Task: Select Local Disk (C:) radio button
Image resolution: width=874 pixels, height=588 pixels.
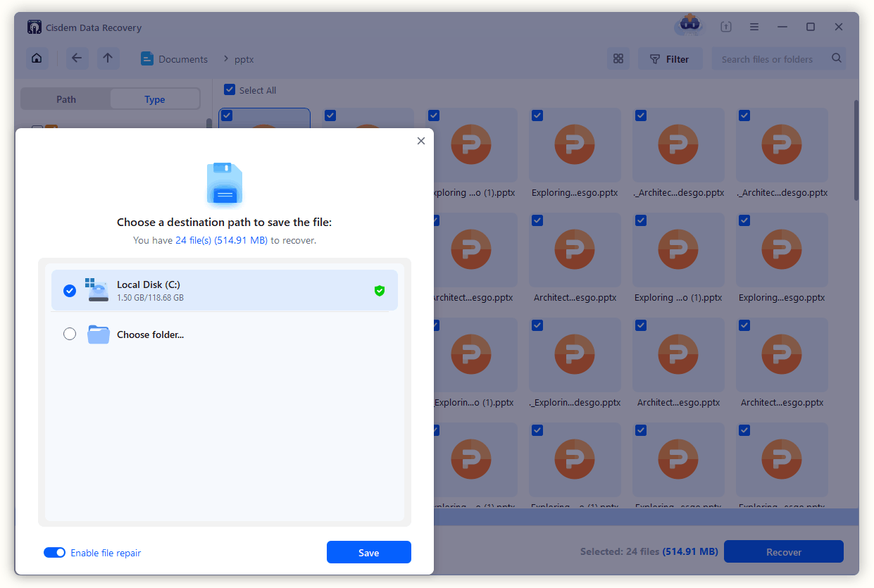Action: (x=70, y=290)
